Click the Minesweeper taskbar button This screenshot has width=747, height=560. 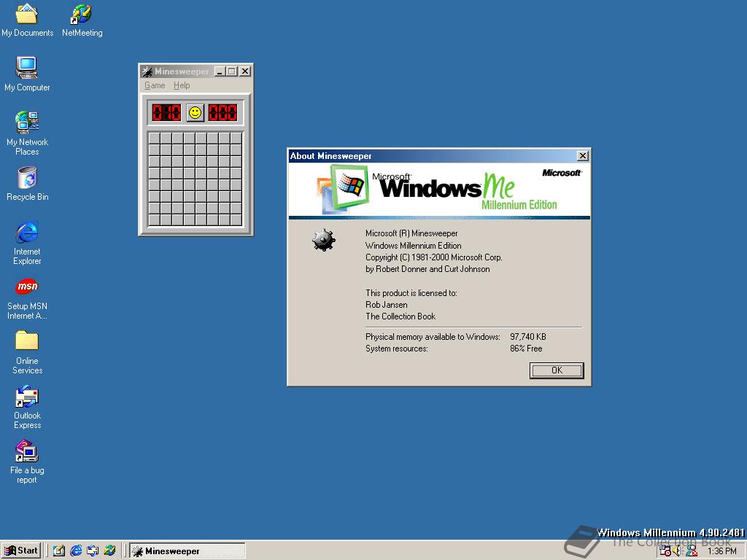click(187, 551)
